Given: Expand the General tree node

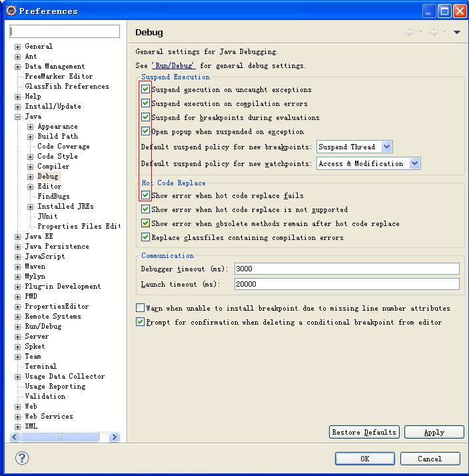Looking at the screenshot, I should [17, 47].
